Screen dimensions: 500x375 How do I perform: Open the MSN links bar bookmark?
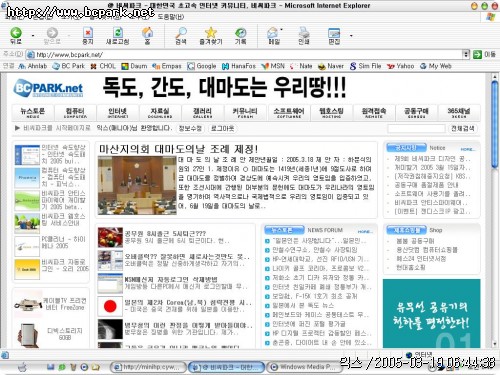coord(273,66)
